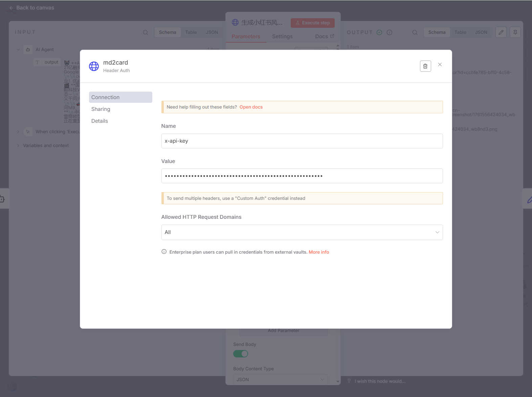Viewport: 532px width, 397px height.
Task: Expand Variables and context section
Action: pyautogui.click(x=18, y=146)
